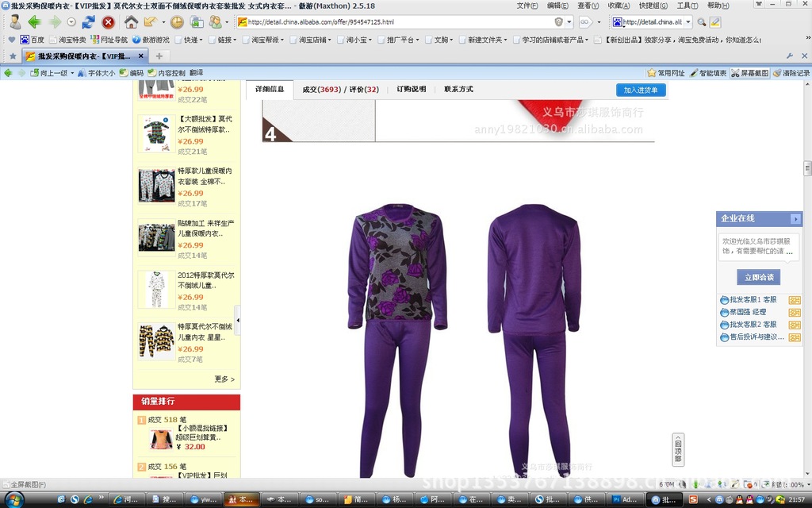Click the 加入进货单 button

(x=641, y=90)
